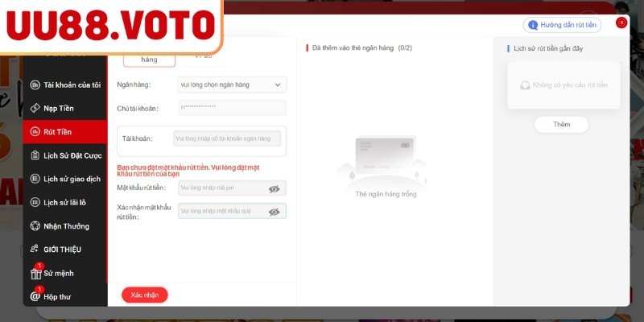Open the 'Hộp thư' mailbox icon
This screenshot has height=322, width=644.
[35, 296]
